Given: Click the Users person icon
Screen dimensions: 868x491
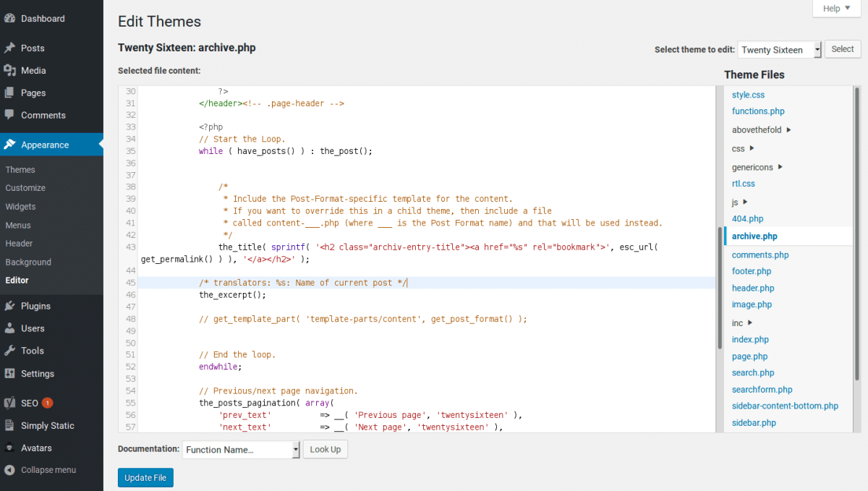Looking at the screenshot, I should coord(10,328).
